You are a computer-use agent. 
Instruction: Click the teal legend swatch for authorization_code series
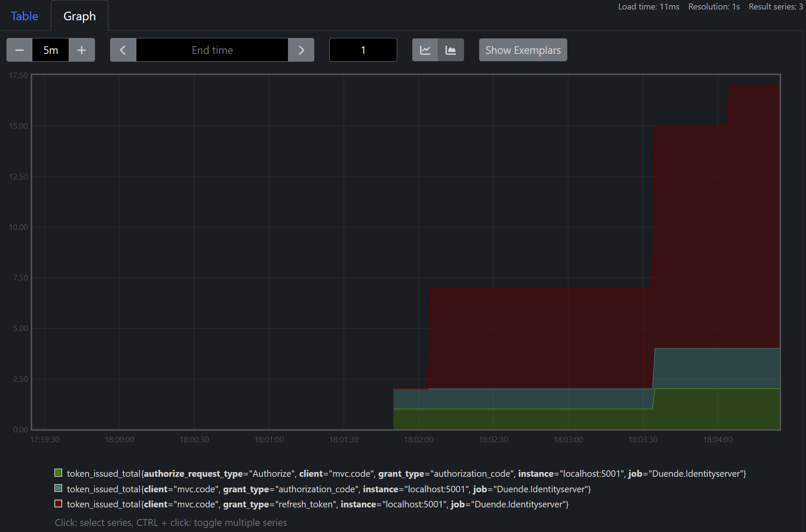pos(58,488)
